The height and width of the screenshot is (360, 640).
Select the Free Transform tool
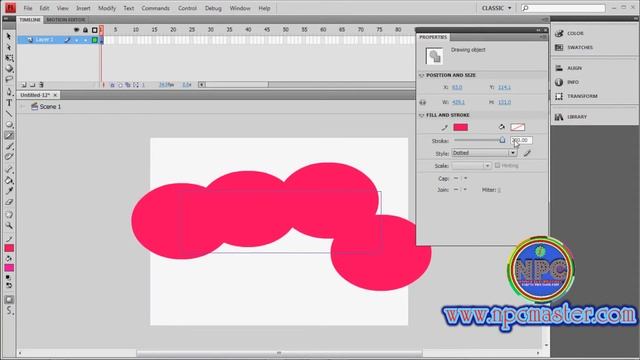(9, 58)
